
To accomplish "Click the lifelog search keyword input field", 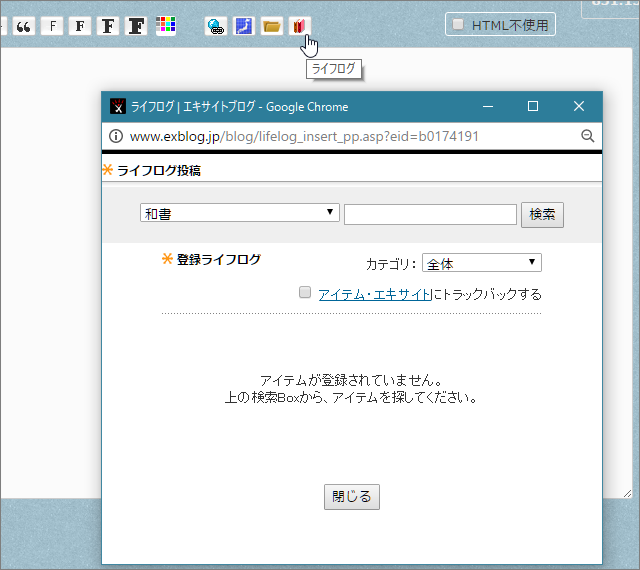I will pos(430,214).
